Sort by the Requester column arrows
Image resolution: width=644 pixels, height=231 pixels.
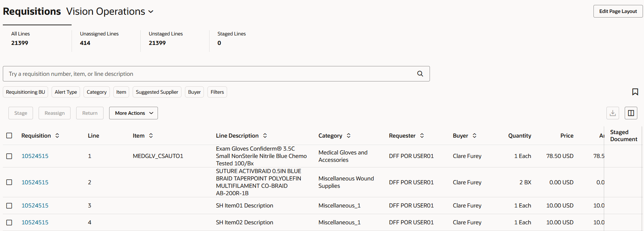[x=421, y=136]
